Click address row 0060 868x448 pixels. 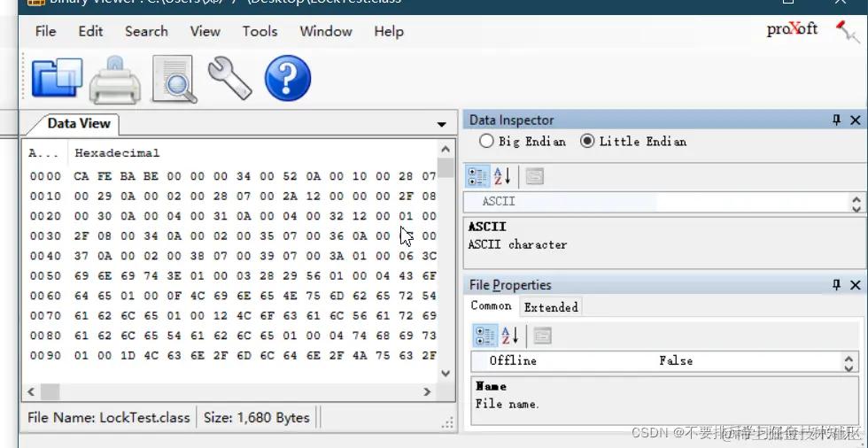click(x=45, y=296)
